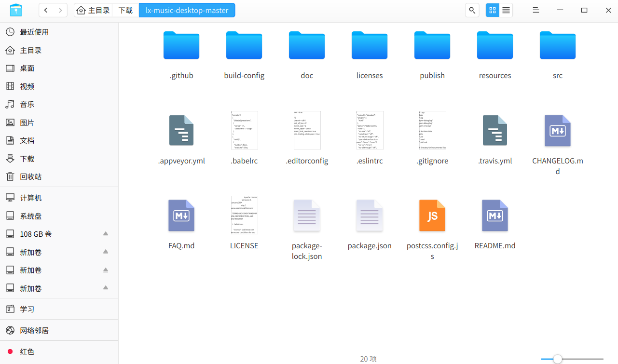Select the README.md markdown file icon
Screen dimensions: 618x364
[x=495, y=216]
